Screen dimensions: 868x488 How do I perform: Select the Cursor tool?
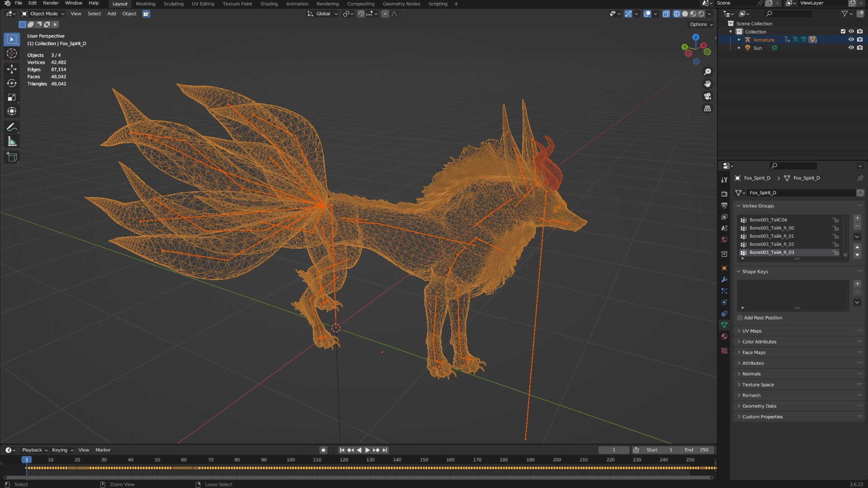click(12, 53)
